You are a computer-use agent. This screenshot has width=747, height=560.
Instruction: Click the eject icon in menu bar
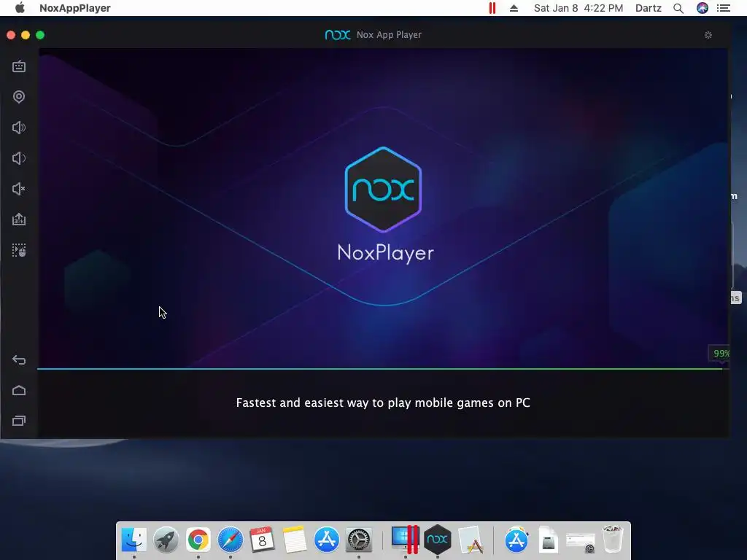click(x=514, y=8)
